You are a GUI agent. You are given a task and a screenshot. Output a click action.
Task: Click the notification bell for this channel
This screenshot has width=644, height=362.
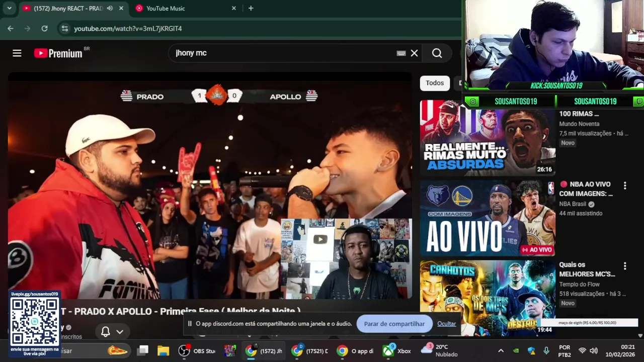pos(106,331)
